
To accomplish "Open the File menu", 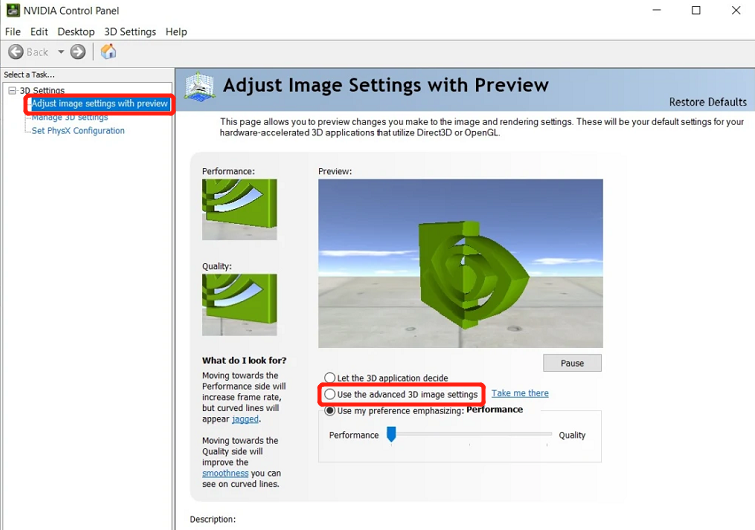I will (13, 32).
